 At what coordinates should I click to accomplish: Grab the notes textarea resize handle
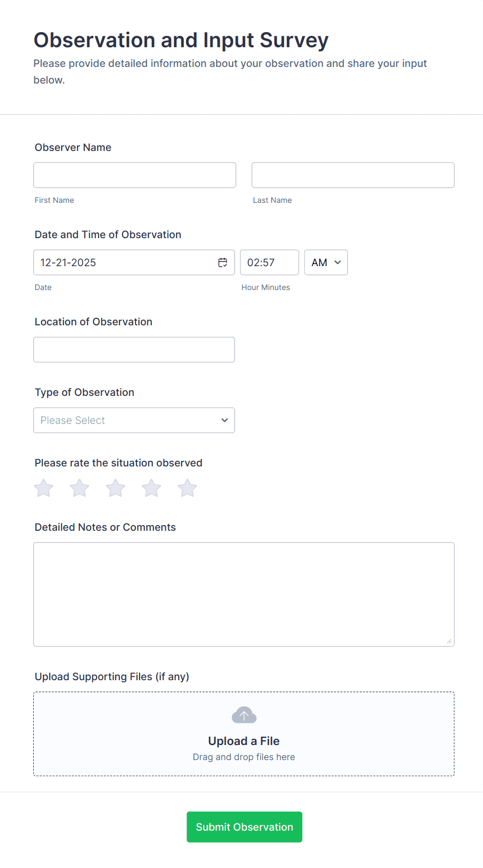coord(449,641)
